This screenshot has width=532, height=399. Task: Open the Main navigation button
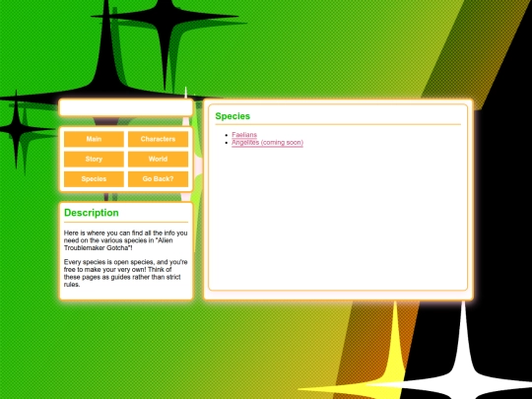pos(94,139)
